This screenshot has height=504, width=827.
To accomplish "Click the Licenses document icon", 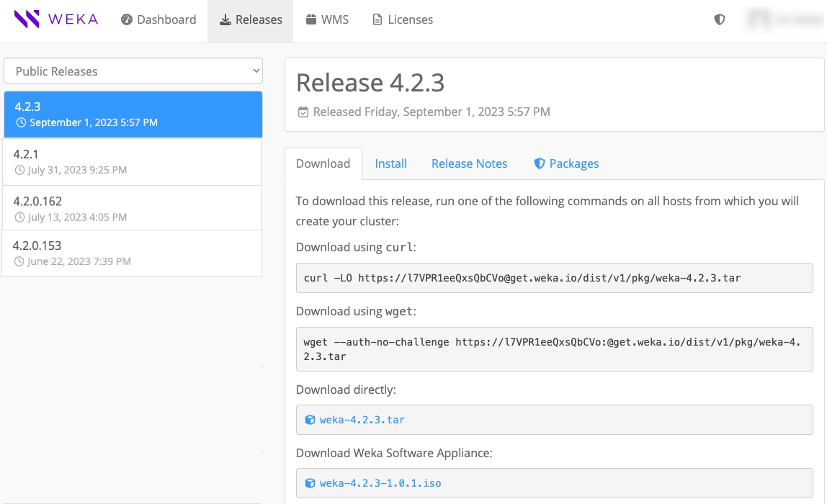I will 377,19.
